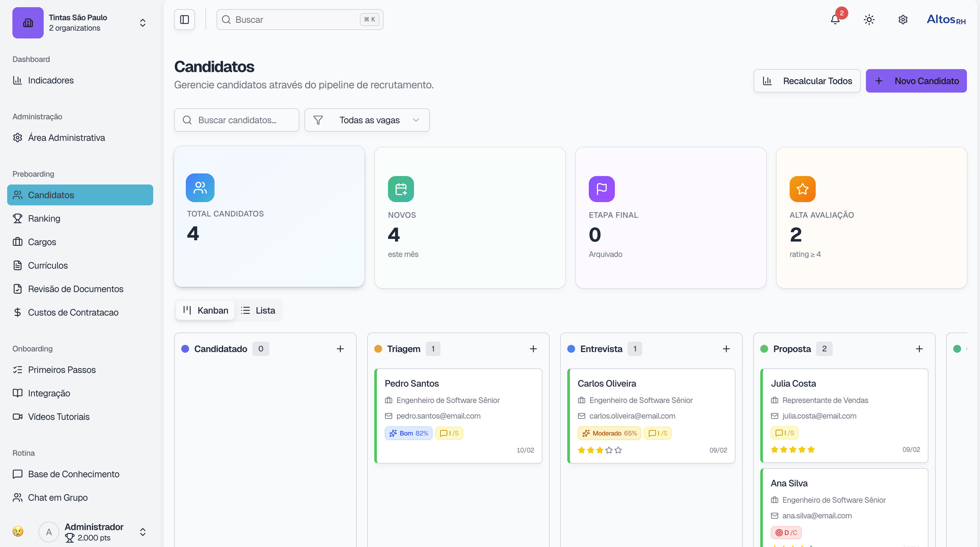Collapse the sidebar using the panel icon

pyautogui.click(x=185, y=20)
